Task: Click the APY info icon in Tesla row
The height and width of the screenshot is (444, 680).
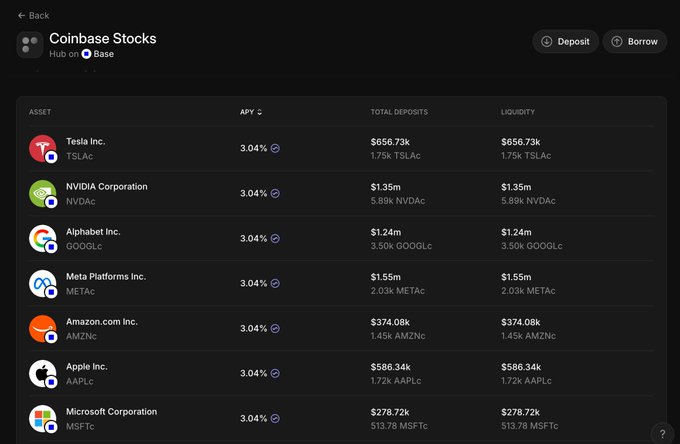Action: pyautogui.click(x=275, y=148)
